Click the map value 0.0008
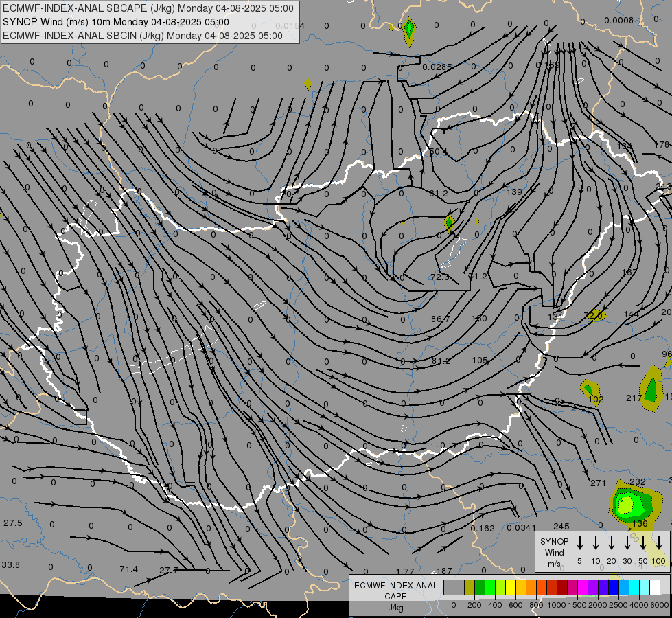 tap(619, 20)
